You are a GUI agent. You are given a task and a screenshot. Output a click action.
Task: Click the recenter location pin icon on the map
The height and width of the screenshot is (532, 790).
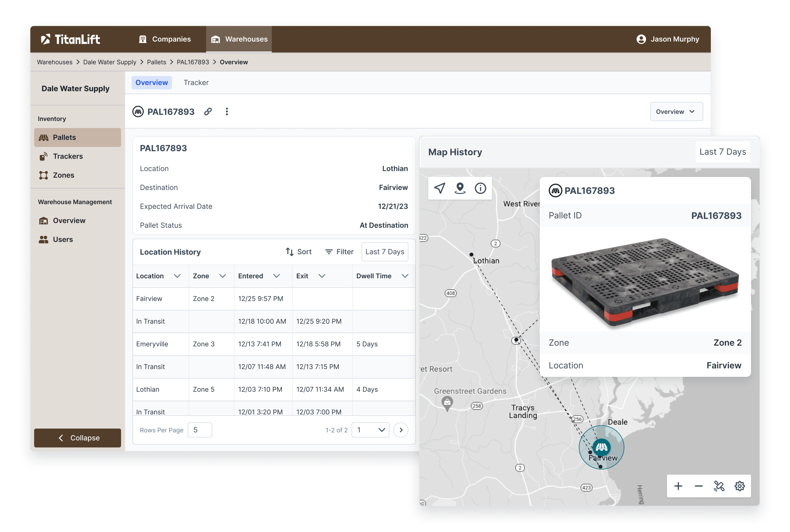pyautogui.click(x=460, y=188)
